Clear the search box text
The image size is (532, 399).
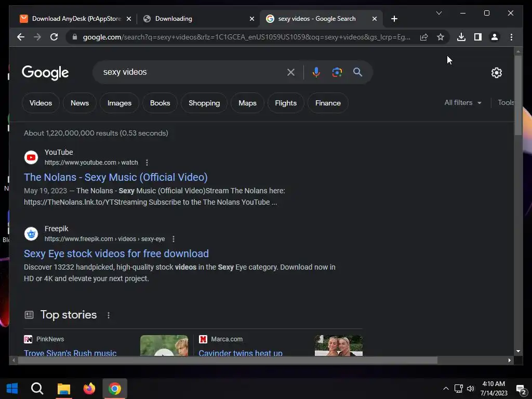point(291,72)
